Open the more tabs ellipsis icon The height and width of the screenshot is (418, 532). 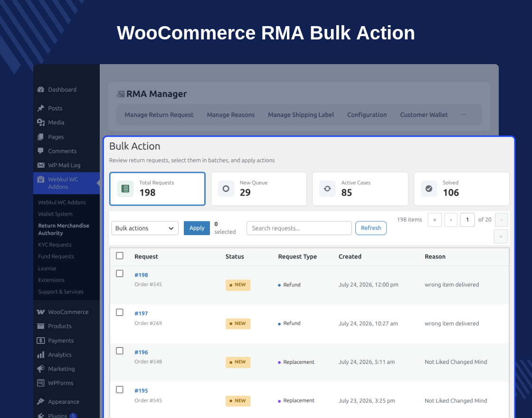[x=464, y=114]
